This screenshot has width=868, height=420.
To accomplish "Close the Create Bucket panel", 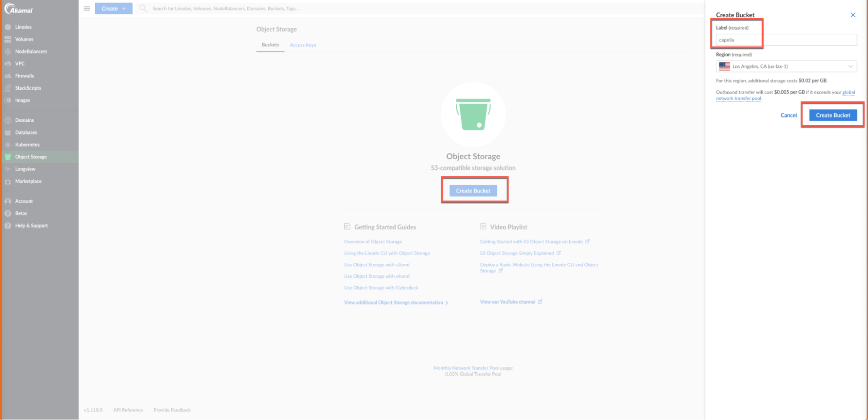I will pos(852,15).
